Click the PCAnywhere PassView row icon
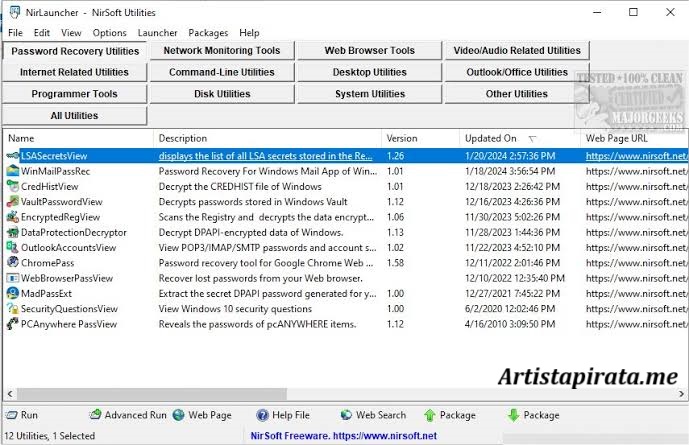 click(x=13, y=324)
